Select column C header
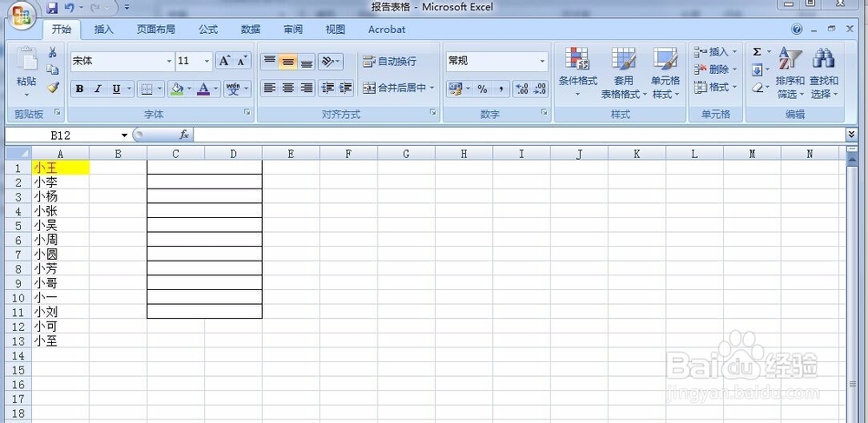 point(175,154)
